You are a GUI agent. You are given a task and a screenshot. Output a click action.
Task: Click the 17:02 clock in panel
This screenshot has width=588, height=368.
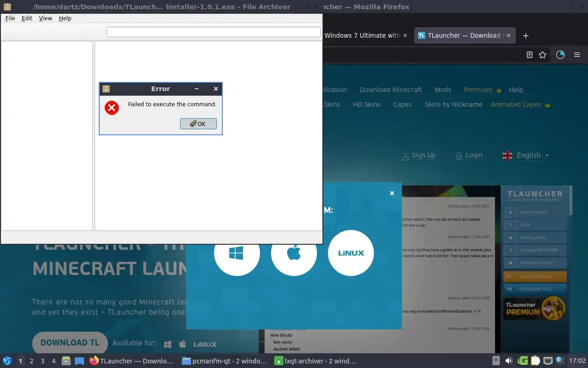coord(577,361)
